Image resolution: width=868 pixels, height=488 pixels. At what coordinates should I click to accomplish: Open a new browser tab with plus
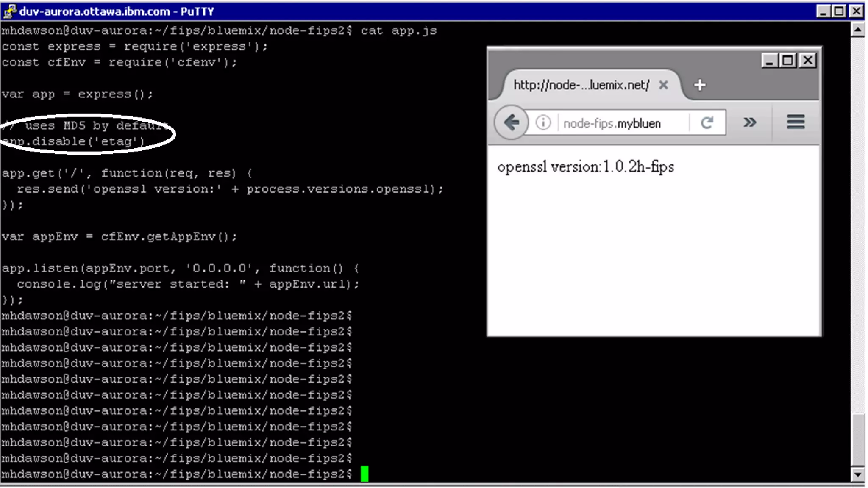pos(700,85)
